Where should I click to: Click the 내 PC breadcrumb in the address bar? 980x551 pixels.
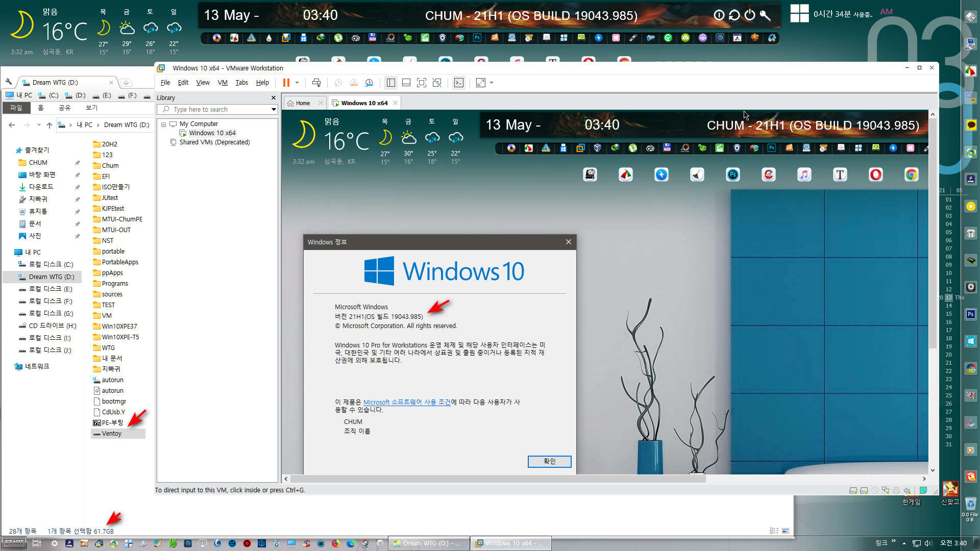coord(84,125)
